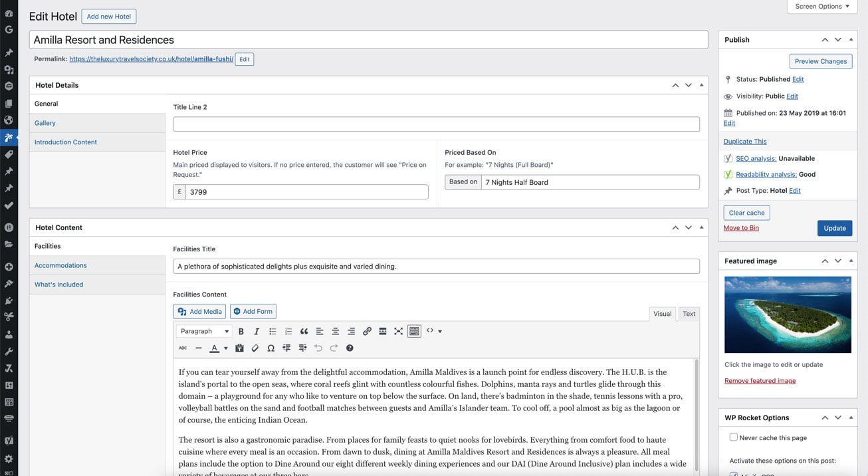Click Add new Hotel button

coord(109,17)
